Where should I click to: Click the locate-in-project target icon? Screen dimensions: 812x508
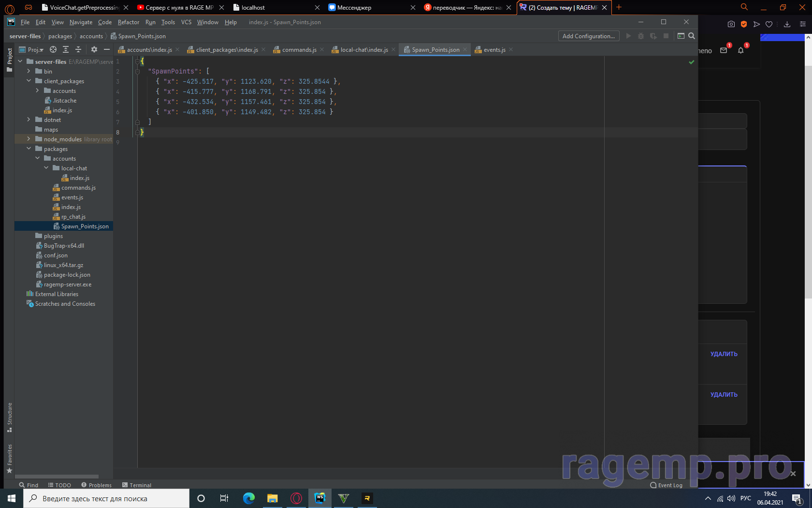[x=53, y=49]
